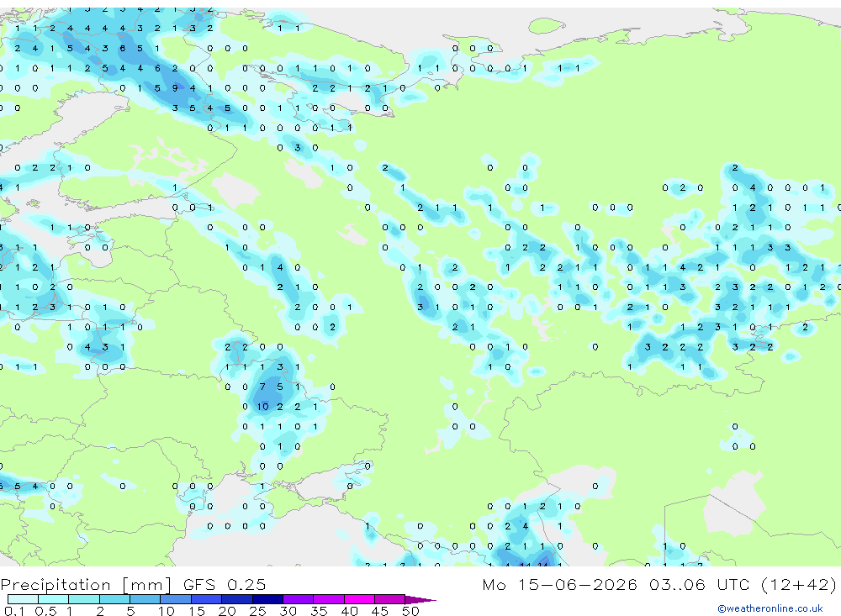Click the '25' legend scale label

click(257, 611)
